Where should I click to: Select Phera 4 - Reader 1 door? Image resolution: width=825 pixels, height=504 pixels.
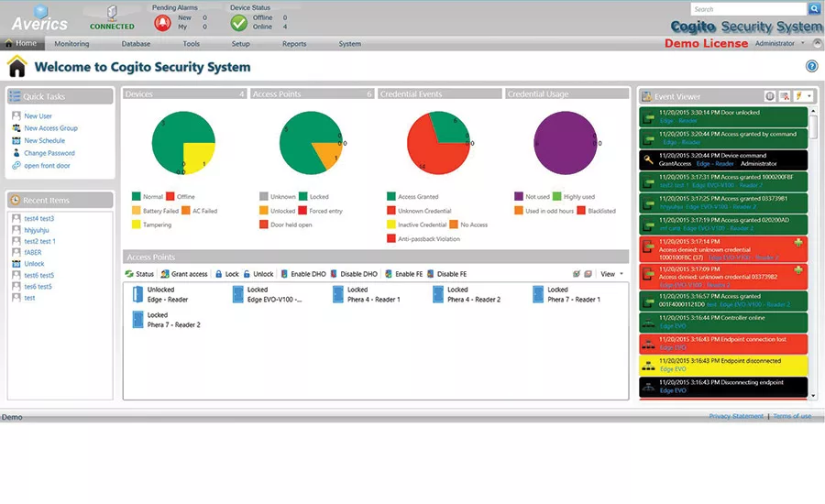coord(368,294)
